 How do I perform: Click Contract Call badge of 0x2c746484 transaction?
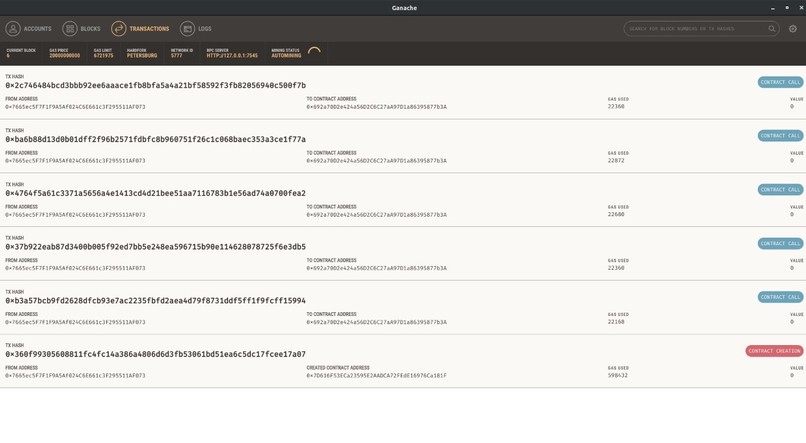pyautogui.click(x=780, y=82)
